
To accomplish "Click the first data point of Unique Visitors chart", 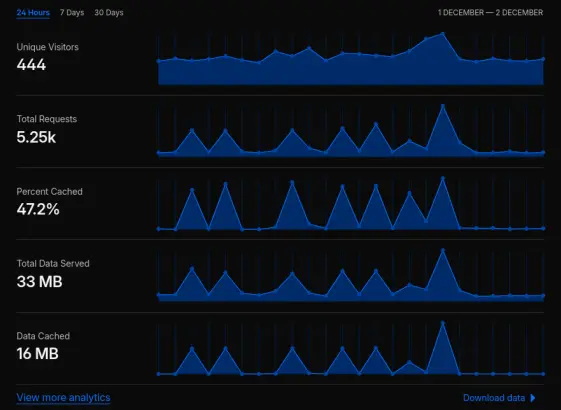I will pyautogui.click(x=158, y=61).
